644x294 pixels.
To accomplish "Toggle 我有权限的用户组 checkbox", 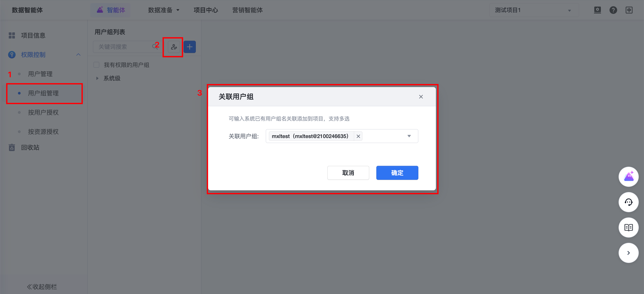I will click(x=97, y=65).
